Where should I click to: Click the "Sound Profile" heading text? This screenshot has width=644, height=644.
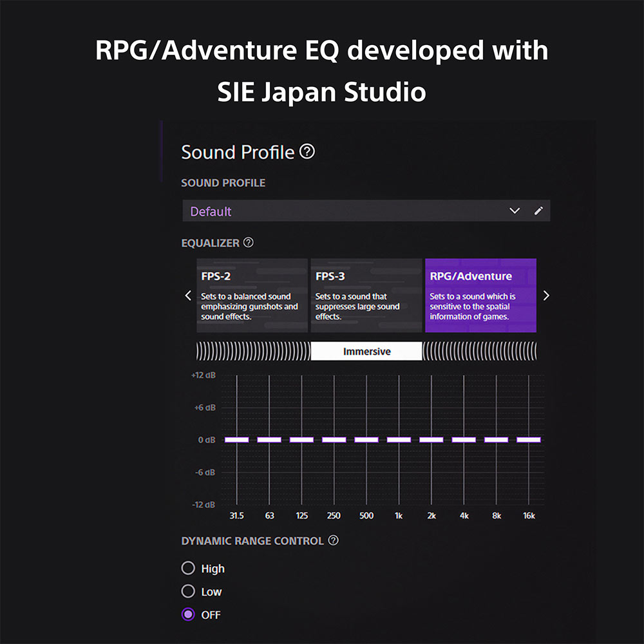238,152
